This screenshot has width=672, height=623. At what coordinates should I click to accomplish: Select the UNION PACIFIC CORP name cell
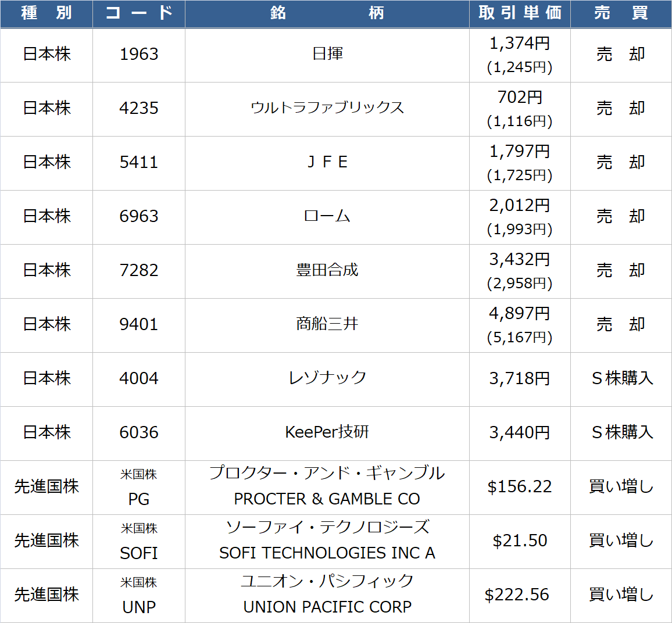click(327, 607)
